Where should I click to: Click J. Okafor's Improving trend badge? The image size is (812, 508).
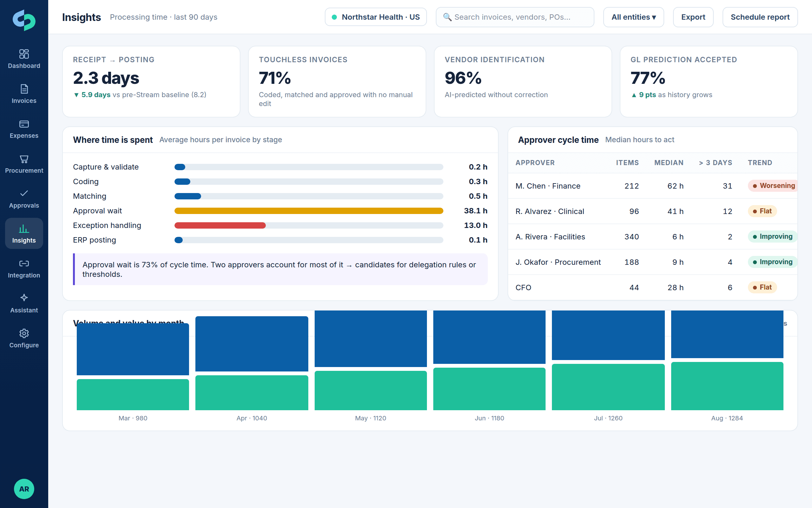coord(773,262)
